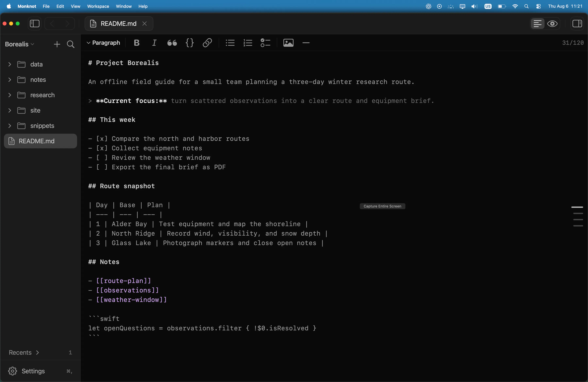Click the Capture Entire Screen tooltip
Screen dimensions: 588x382
pyautogui.click(x=383, y=206)
